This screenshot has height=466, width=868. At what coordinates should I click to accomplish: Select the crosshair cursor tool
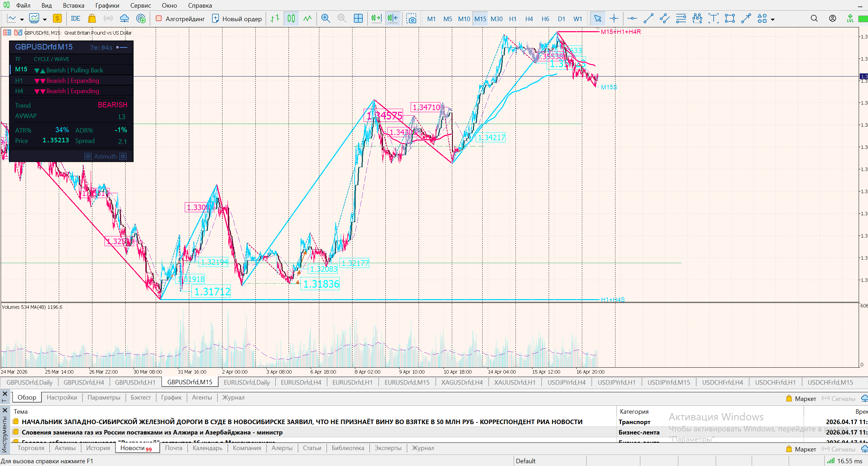(614, 19)
